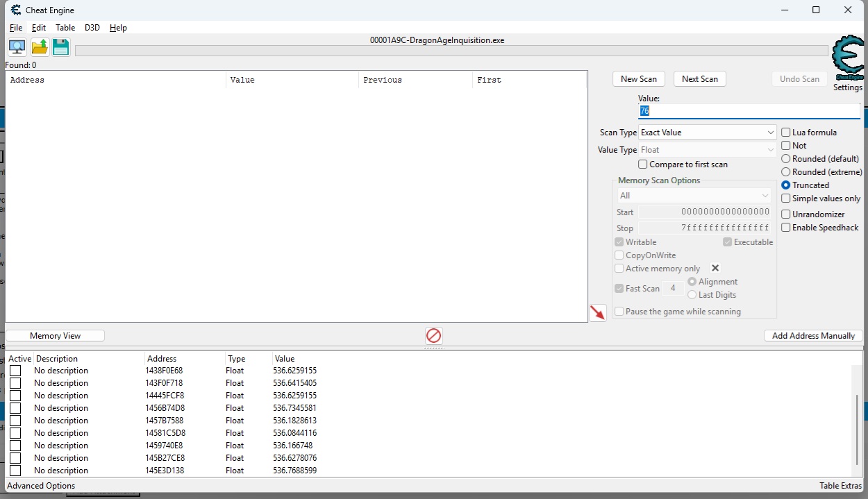This screenshot has height=499, width=868.
Task: Open Table Extras
Action: 841,486
